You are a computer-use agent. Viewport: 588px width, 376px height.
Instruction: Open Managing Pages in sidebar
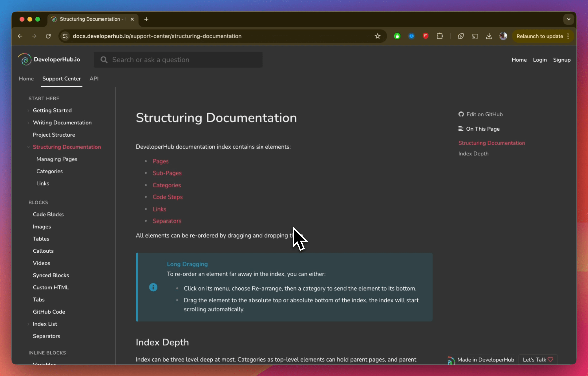coord(57,159)
